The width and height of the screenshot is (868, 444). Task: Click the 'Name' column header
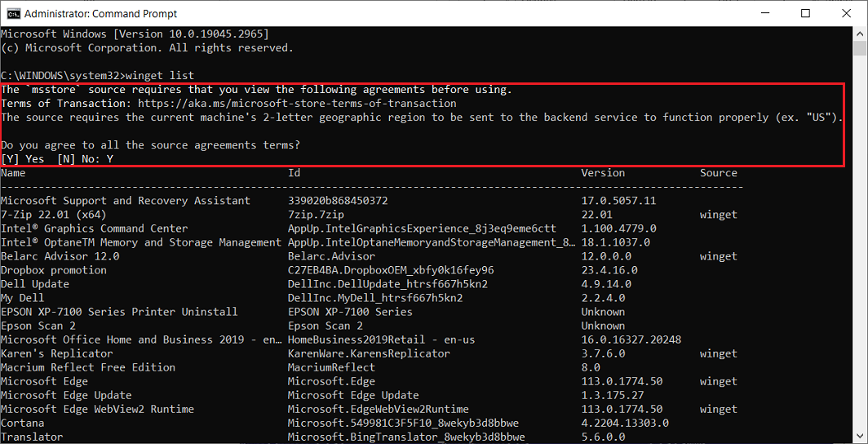coord(14,173)
